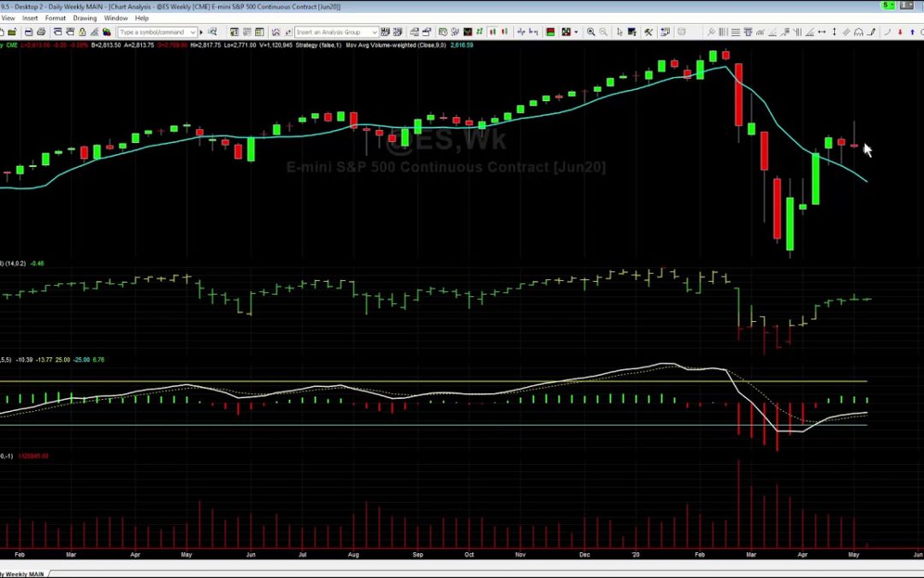Click the bar color swatch on the toolbar
The height and width of the screenshot is (578, 924).
click(x=550, y=31)
